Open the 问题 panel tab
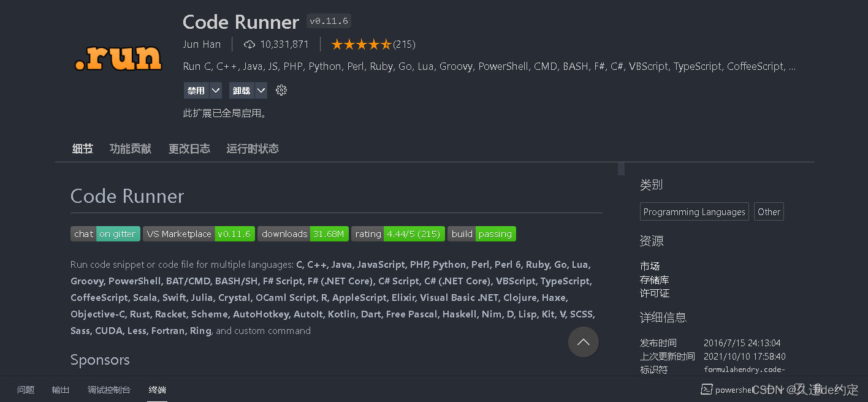Image resolution: width=868 pixels, height=402 pixels. point(26,390)
